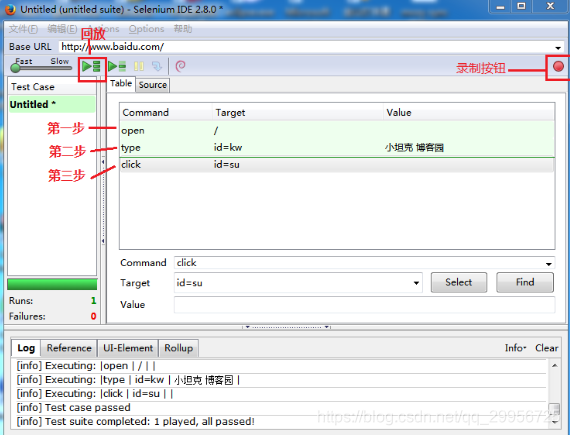The height and width of the screenshot is (435, 570).
Task: Click the Find button
Action: point(525,282)
